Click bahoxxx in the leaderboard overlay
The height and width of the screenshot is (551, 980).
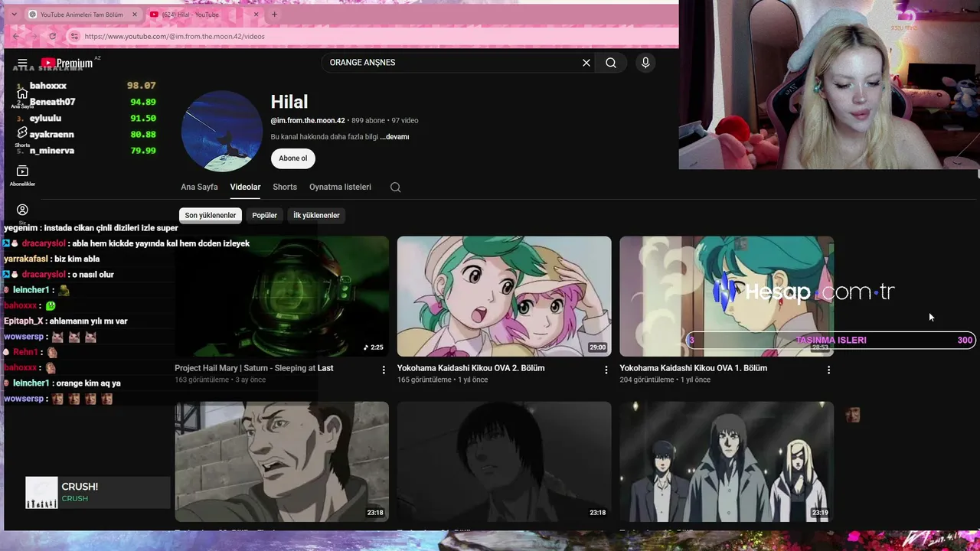[x=48, y=86]
